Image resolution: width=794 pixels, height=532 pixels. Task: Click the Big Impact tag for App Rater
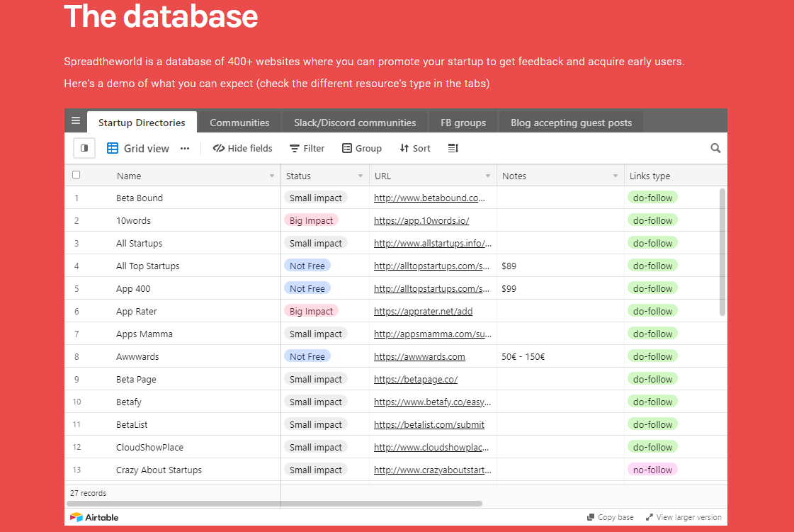(311, 311)
